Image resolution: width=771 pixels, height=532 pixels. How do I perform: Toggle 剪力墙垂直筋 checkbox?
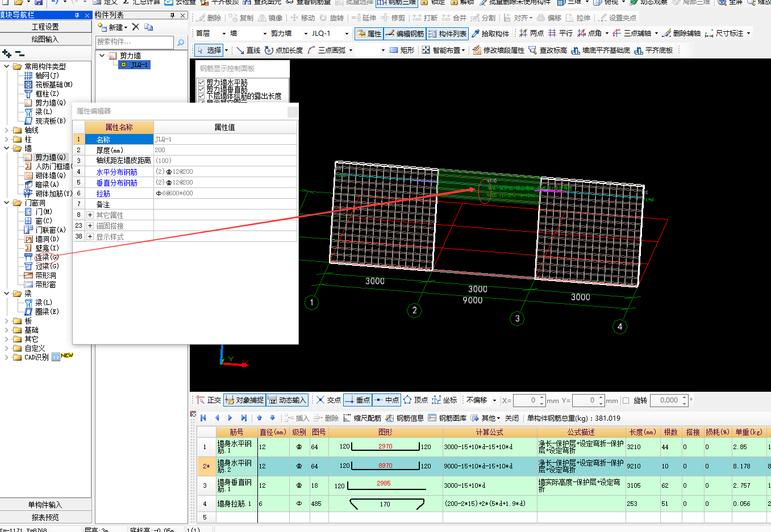(x=201, y=90)
